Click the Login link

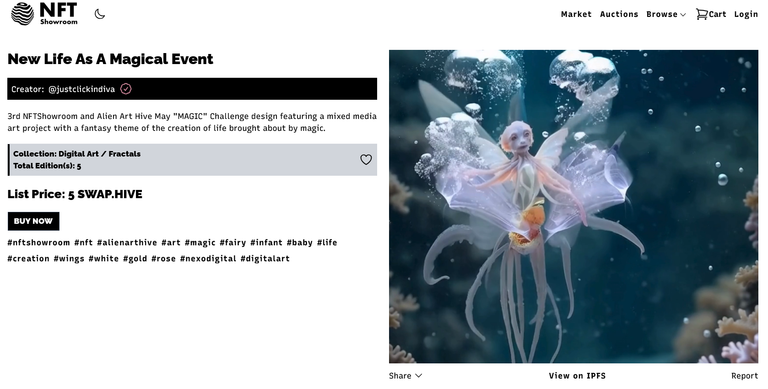pos(746,14)
